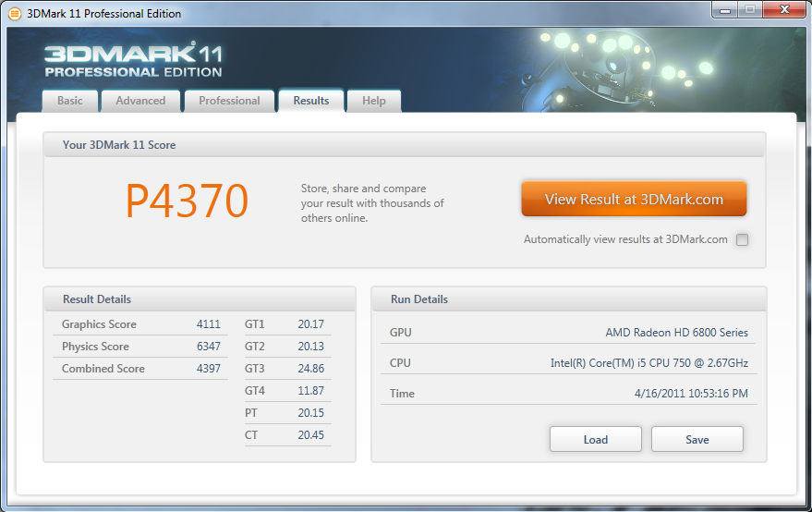
Task: Click the Time label in Run Details
Action: (402, 394)
